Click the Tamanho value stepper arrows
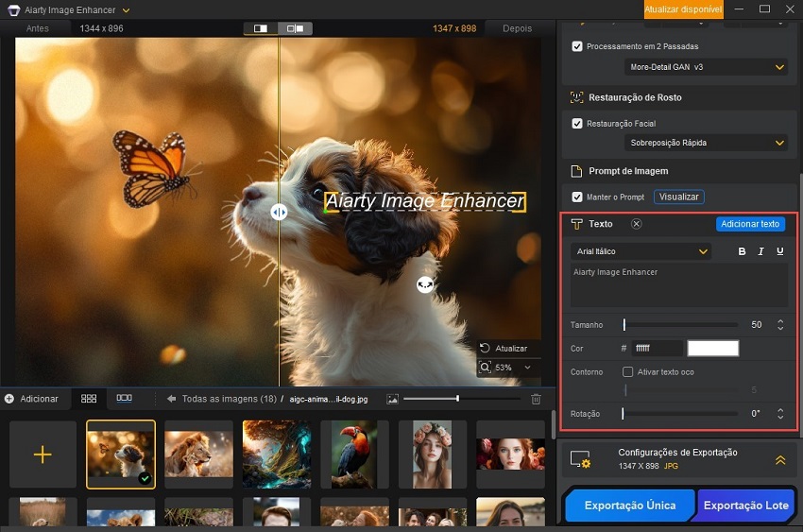Screen dimensions: 803x532 tap(780, 325)
